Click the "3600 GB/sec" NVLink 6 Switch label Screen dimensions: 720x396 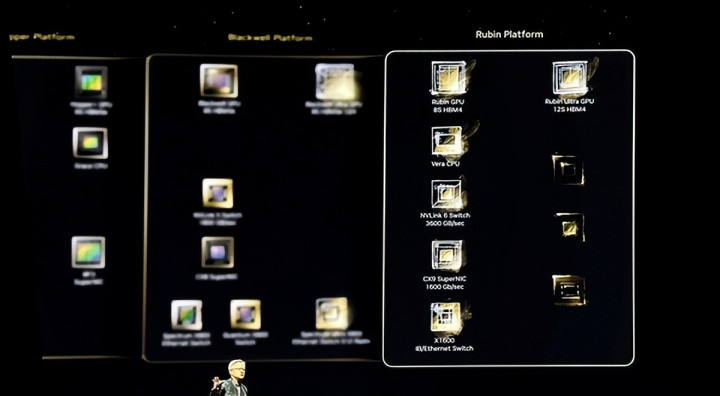point(445,223)
